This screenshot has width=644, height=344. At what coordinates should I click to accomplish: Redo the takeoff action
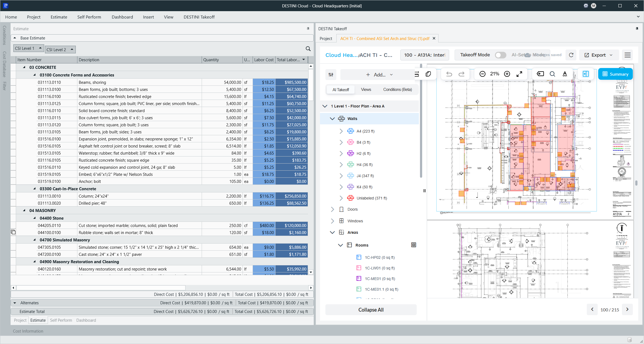461,74
